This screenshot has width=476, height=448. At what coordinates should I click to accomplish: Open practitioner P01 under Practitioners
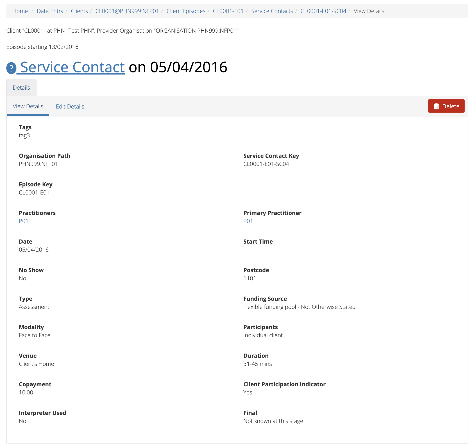point(23,221)
